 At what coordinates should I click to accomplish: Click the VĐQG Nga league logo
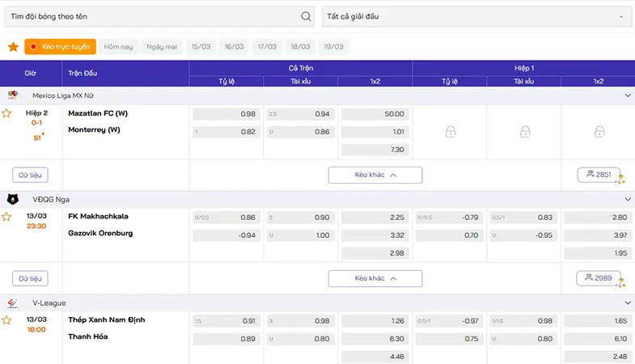[13, 199]
